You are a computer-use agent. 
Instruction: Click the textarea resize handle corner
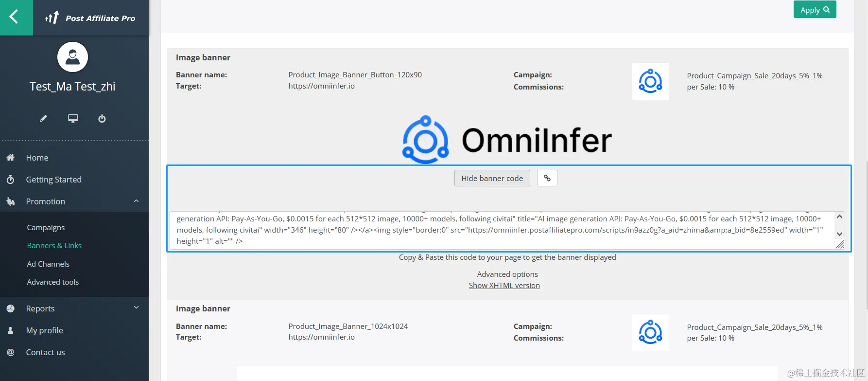point(840,245)
